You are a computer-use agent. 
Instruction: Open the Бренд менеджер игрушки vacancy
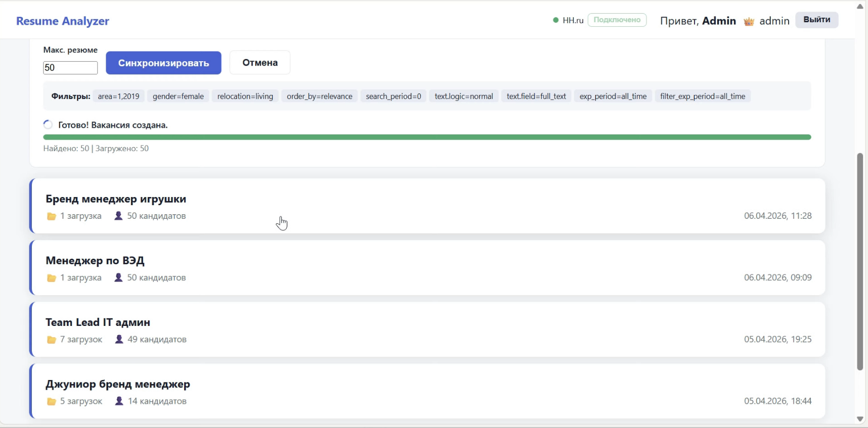tap(427, 206)
